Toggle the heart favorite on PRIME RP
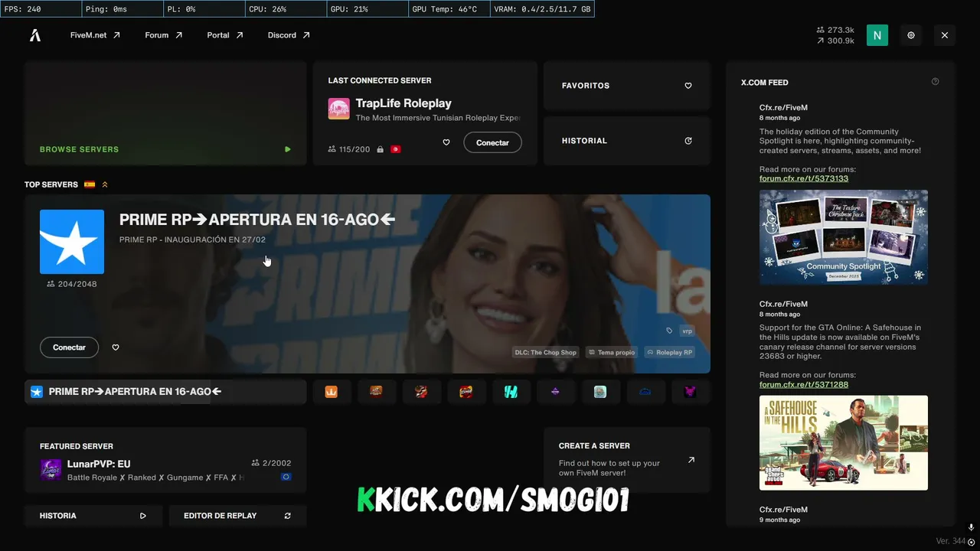The image size is (980, 551). [x=116, y=347]
